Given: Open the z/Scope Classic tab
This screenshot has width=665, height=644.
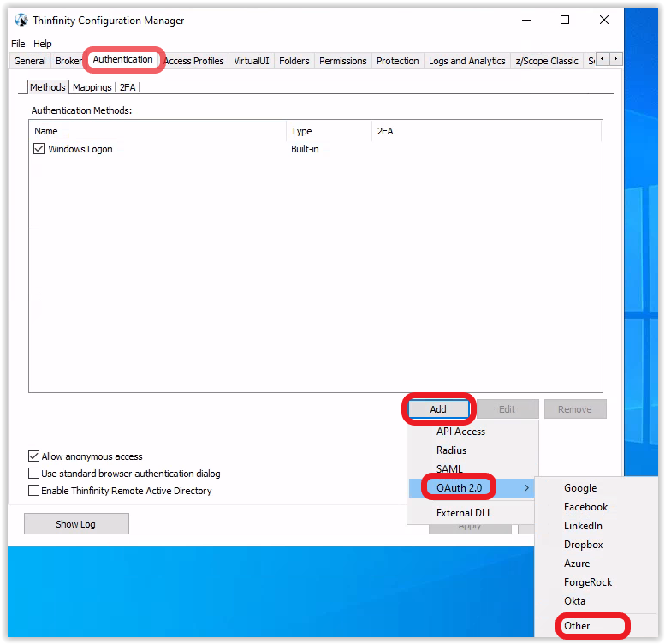Looking at the screenshot, I should [547, 61].
